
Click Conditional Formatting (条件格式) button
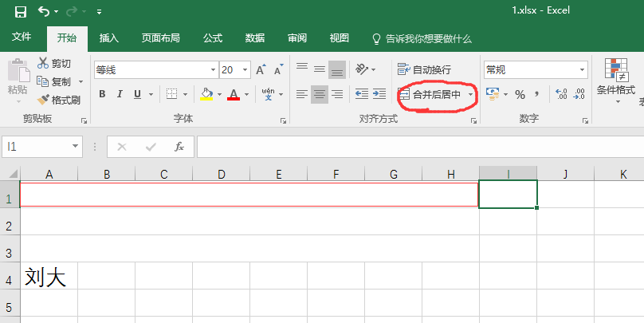click(615, 78)
